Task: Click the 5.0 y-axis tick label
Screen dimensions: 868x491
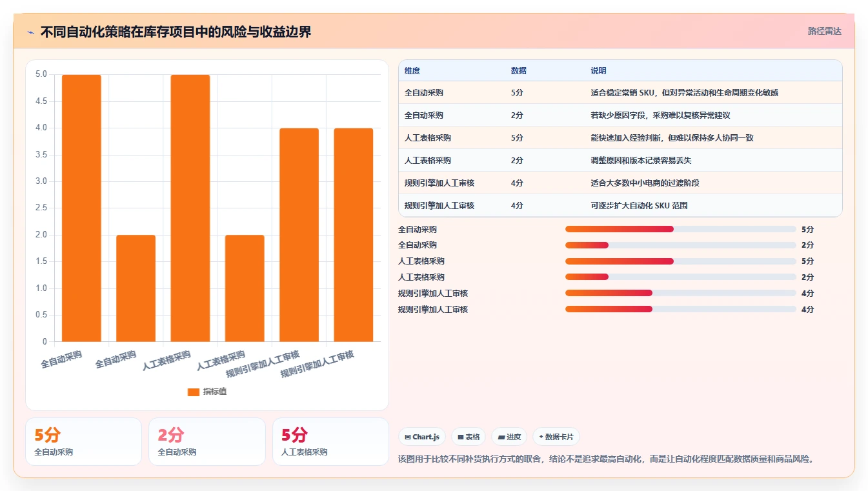Action: click(41, 74)
